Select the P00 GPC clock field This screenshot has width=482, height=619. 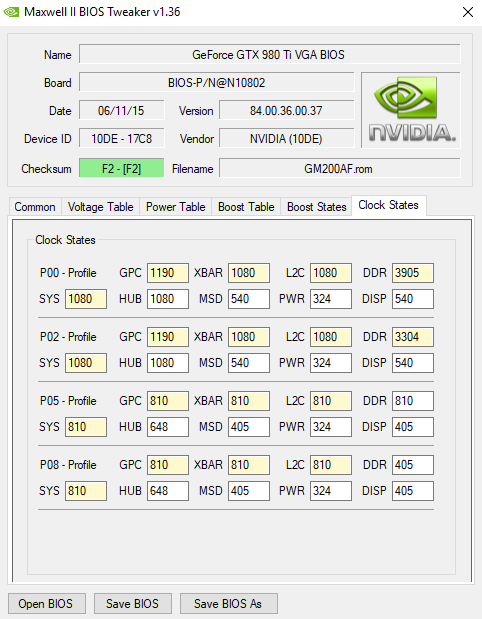168,273
